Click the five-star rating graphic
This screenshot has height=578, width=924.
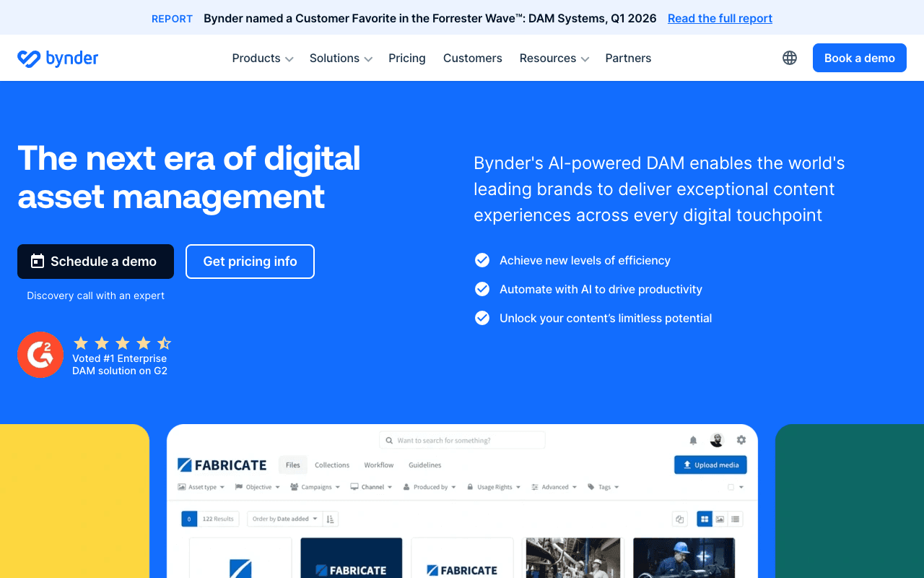(x=122, y=343)
